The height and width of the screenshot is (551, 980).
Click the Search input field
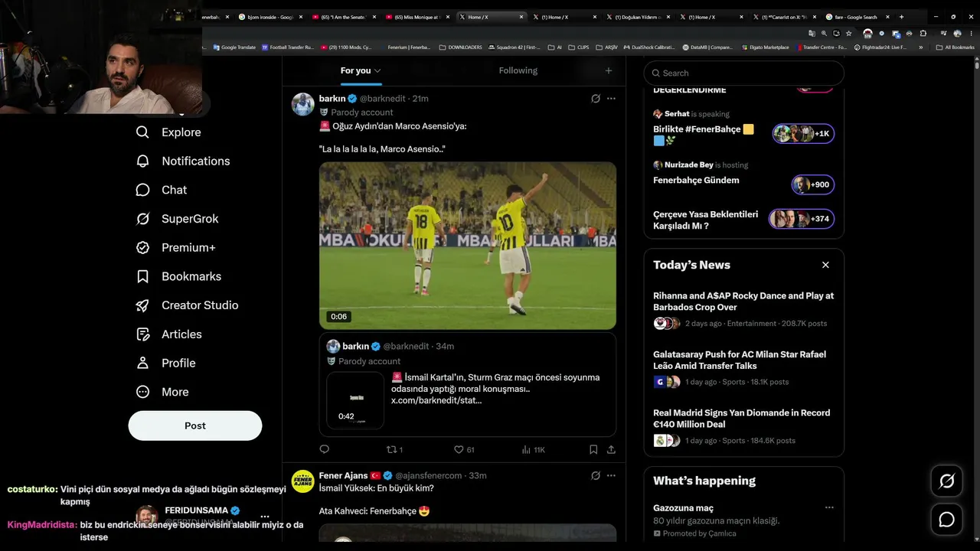[x=744, y=73]
